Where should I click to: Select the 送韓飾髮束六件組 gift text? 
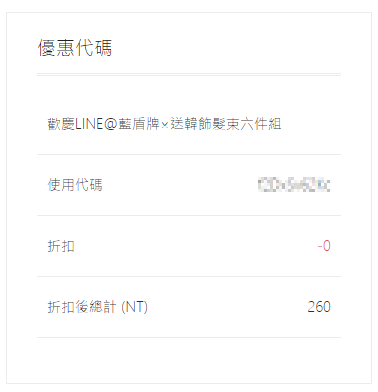click(226, 124)
